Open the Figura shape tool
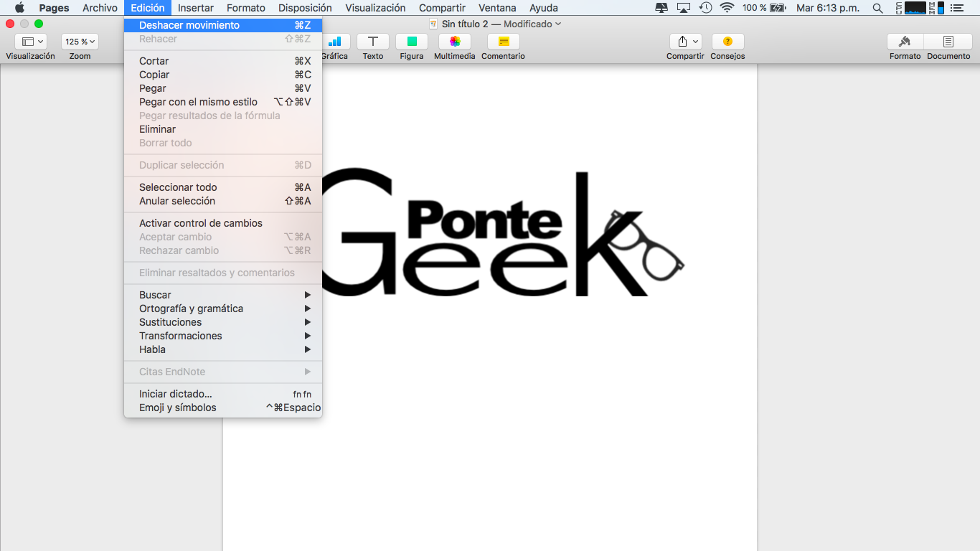980x551 pixels. pos(412,42)
